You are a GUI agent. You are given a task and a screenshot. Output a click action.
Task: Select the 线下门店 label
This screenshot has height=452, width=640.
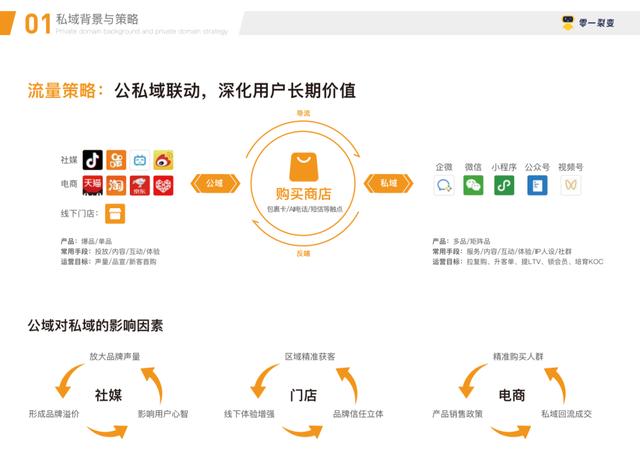pos(78,214)
